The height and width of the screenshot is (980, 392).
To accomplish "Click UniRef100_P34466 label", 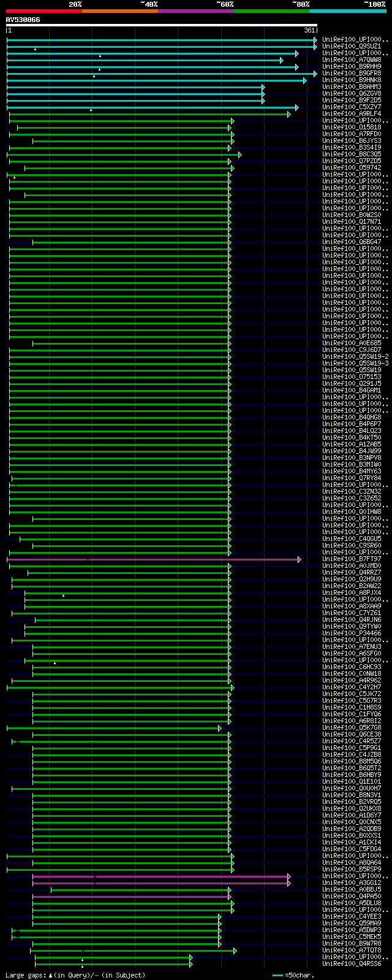I will point(352,633).
